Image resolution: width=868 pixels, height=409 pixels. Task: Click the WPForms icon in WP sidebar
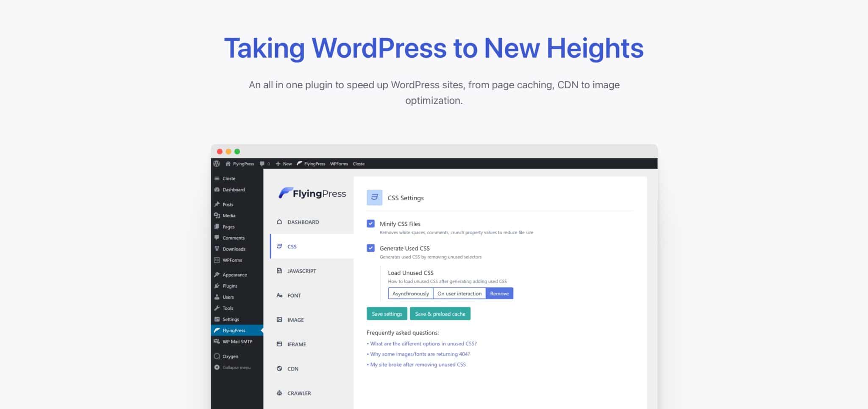point(217,260)
